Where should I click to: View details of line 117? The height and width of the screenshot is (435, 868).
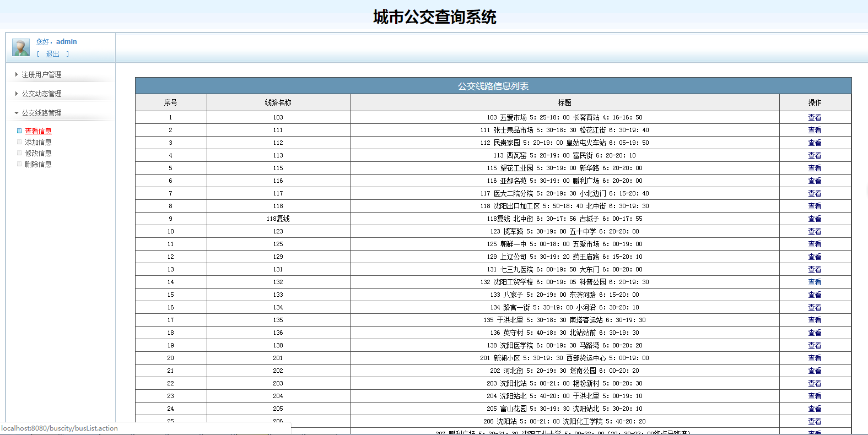pyautogui.click(x=815, y=193)
